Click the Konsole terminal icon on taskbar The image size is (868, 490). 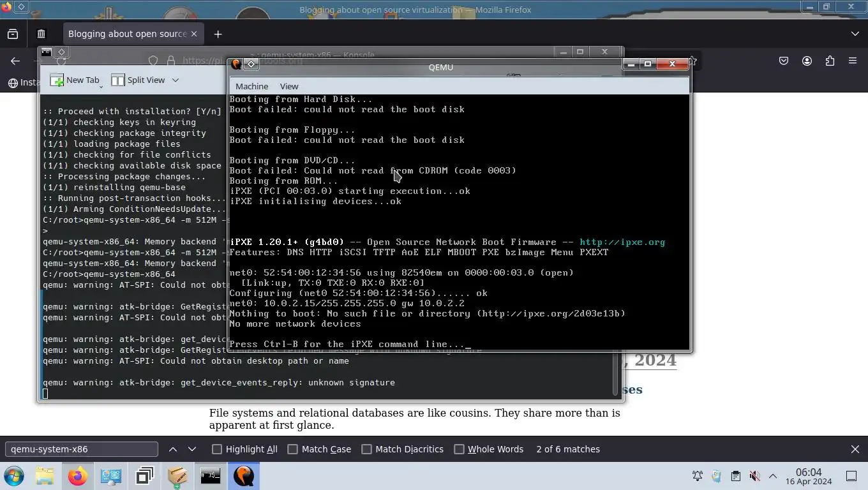pyautogui.click(x=211, y=476)
